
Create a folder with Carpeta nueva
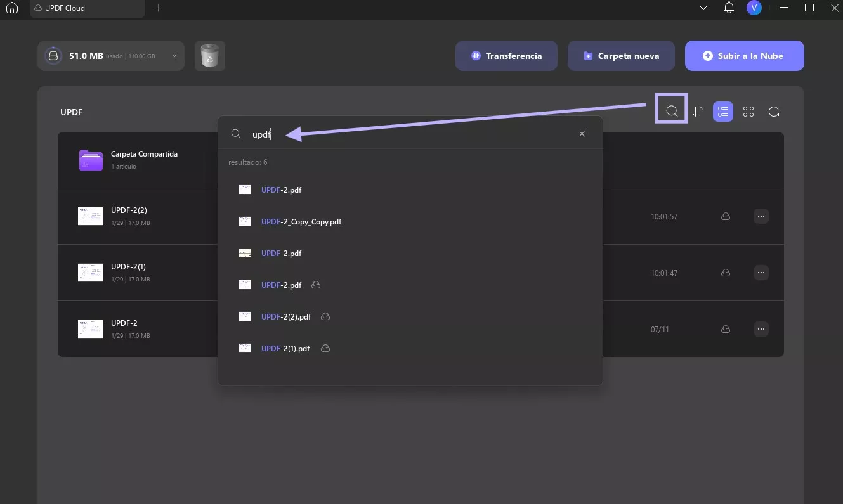tap(621, 56)
